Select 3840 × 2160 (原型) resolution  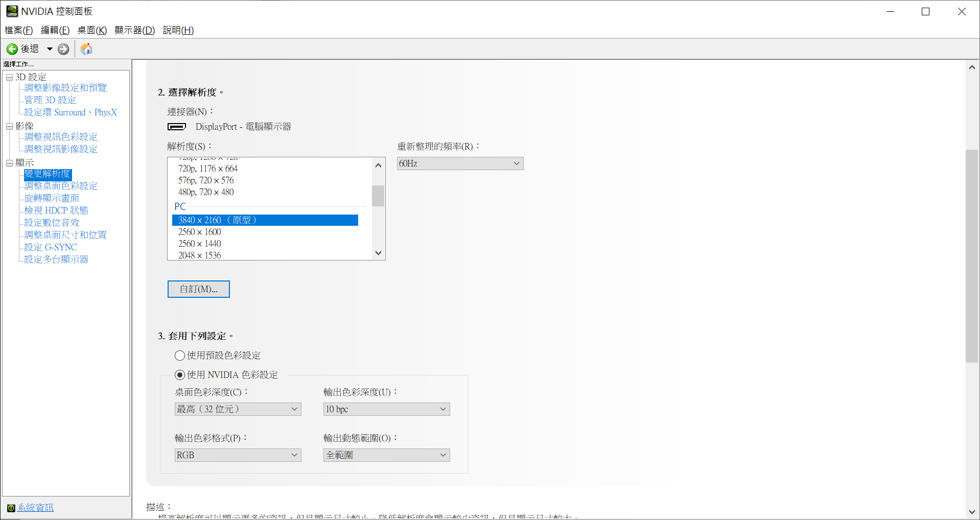coord(265,220)
